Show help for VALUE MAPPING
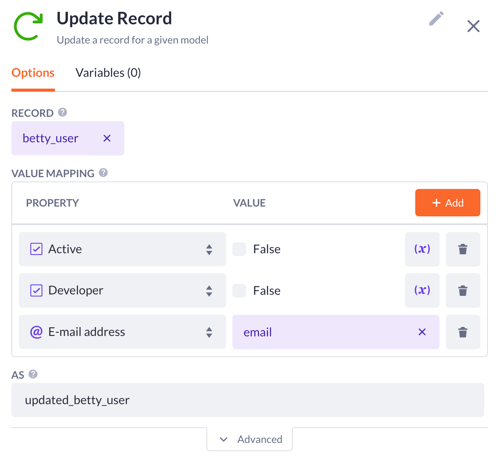Screen dimensions: 500x461 tap(103, 173)
